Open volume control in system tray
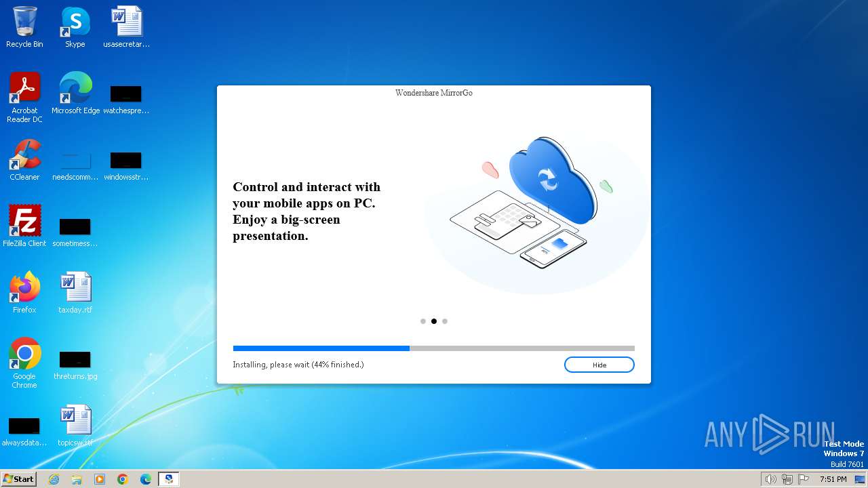This screenshot has height=488, width=868. point(771,479)
